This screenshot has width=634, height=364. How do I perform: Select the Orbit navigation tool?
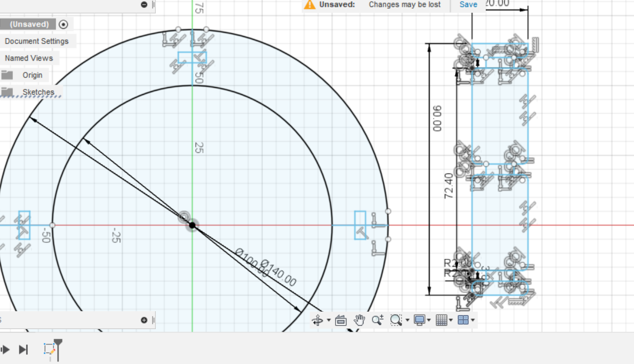click(317, 321)
